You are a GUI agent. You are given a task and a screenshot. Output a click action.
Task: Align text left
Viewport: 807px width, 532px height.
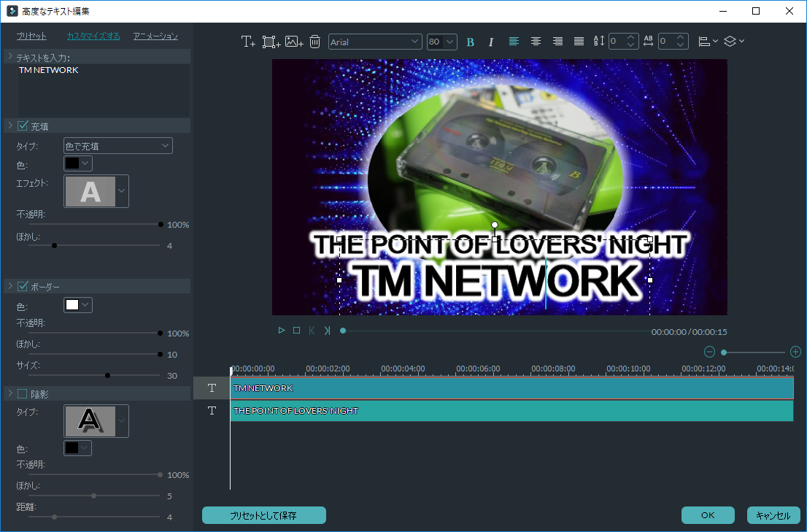click(x=514, y=42)
